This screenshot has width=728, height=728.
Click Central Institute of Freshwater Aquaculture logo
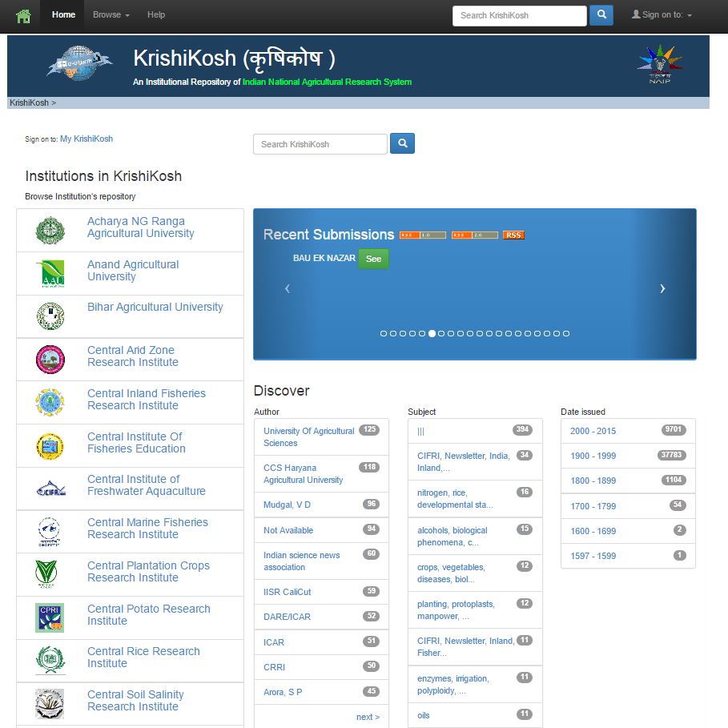point(51,489)
